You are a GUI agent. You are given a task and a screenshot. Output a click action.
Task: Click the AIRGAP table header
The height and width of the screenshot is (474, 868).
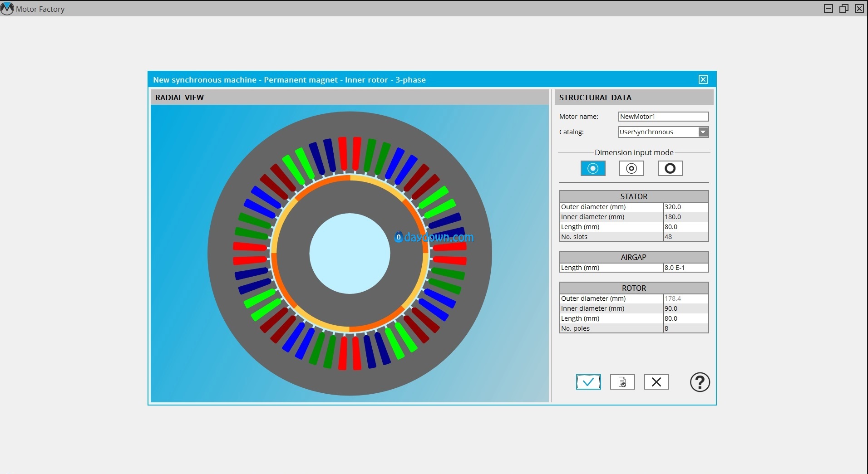coord(634,257)
